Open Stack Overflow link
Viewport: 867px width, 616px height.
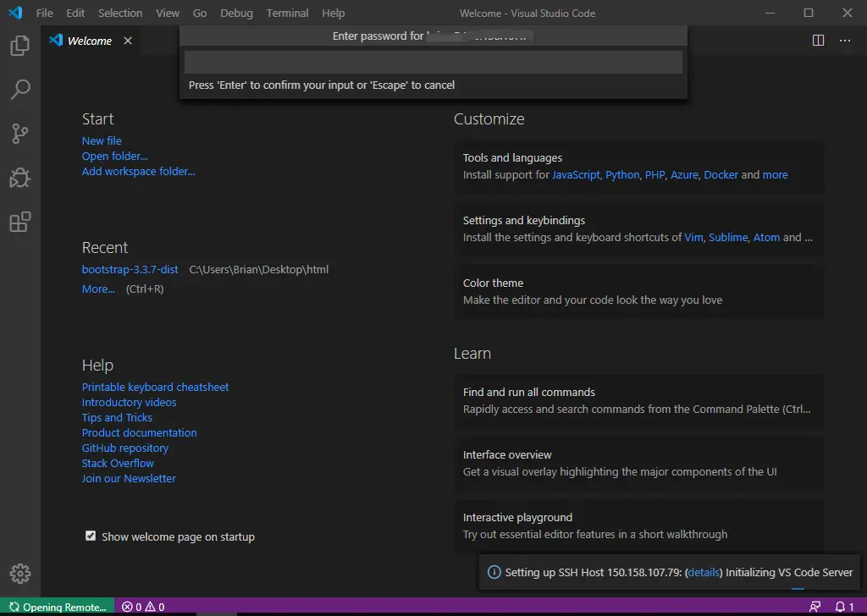pos(118,463)
